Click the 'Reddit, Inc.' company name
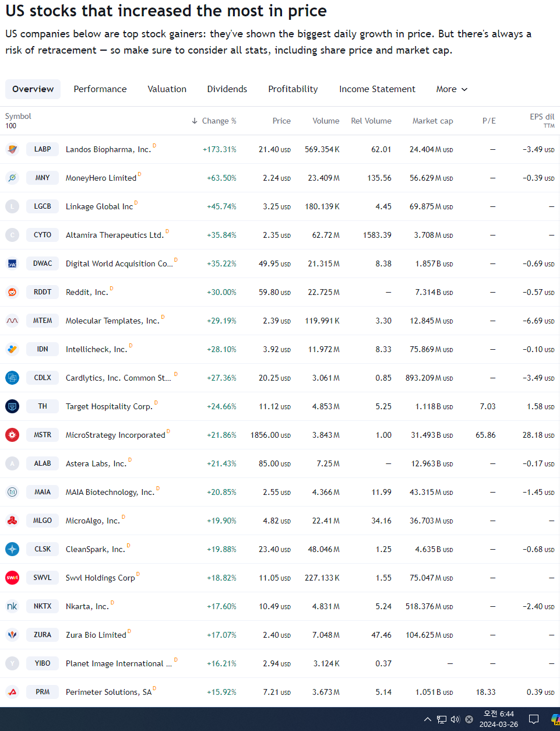The width and height of the screenshot is (560, 731). (87, 292)
